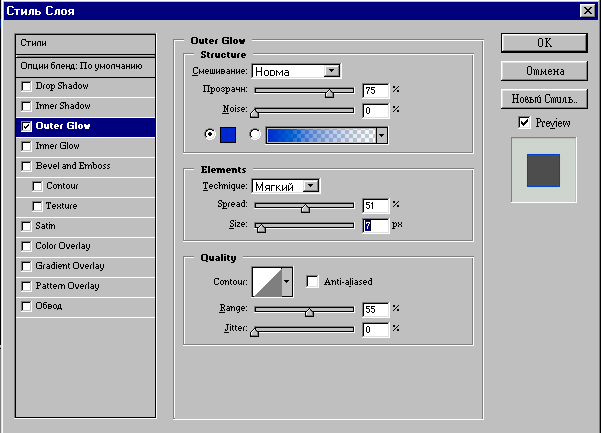This screenshot has height=433, width=601.
Task: Enable the Color Overlay checkbox
Action: point(26,246)
